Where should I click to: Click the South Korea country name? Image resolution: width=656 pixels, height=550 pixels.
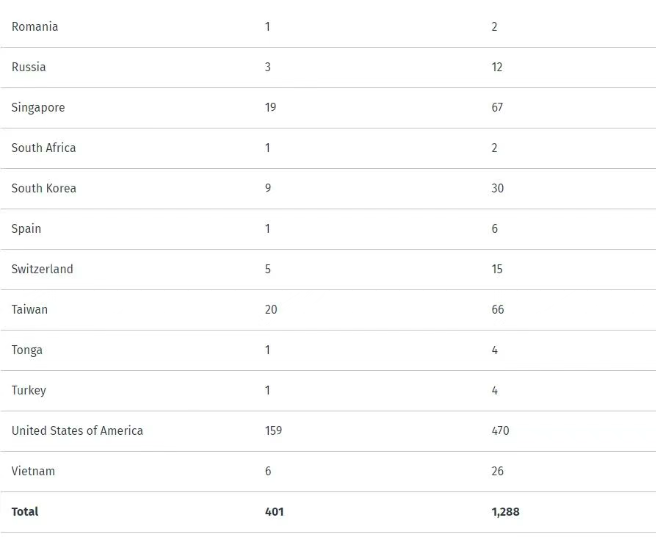point(44,188)
